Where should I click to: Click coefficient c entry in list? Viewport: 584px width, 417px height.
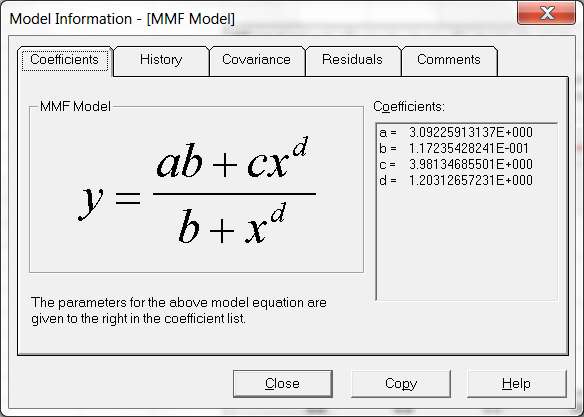click(x=456, y=164)
